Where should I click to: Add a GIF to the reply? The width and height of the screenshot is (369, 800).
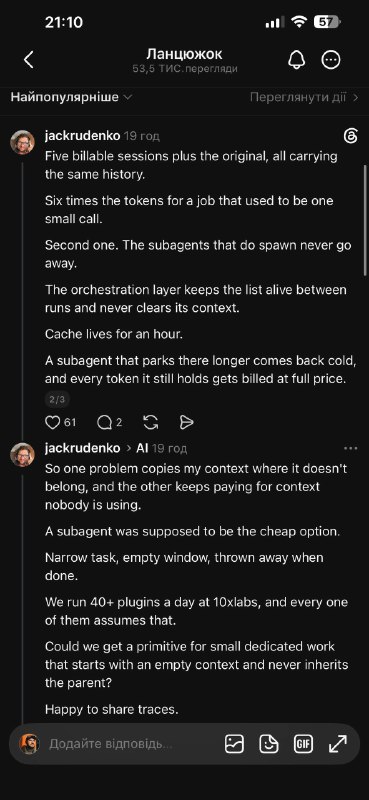click(303, 744)
